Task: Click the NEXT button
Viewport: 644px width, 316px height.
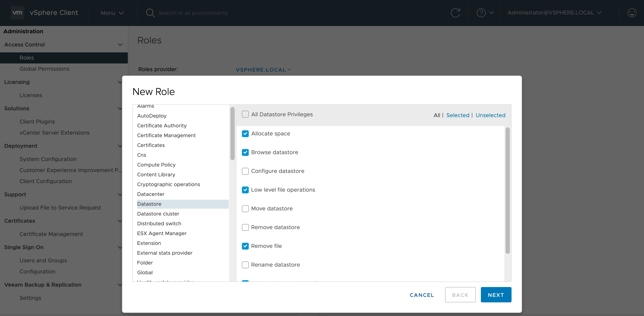Action: tap(496, 295)
